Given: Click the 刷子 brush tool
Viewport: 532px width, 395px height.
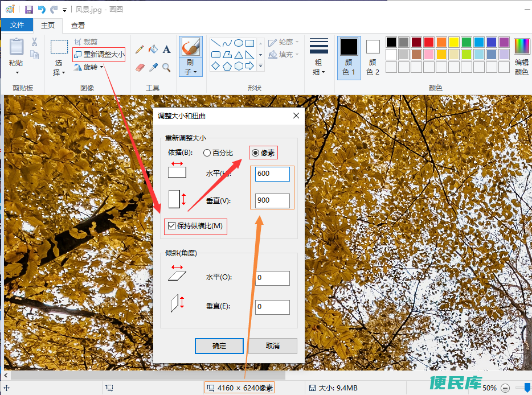Looking at the screenshot, I should tap(191, 47).
